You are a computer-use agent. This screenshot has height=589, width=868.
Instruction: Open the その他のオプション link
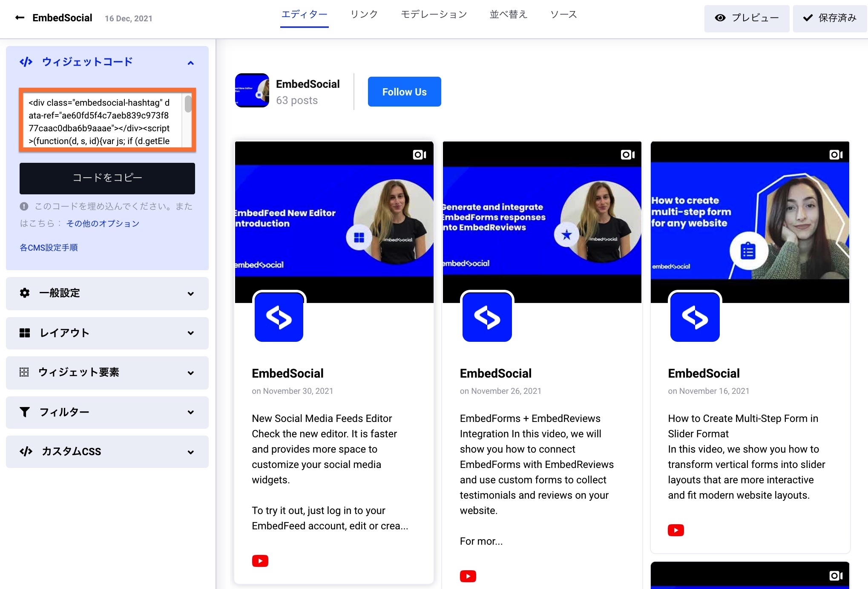coord(103,224)
